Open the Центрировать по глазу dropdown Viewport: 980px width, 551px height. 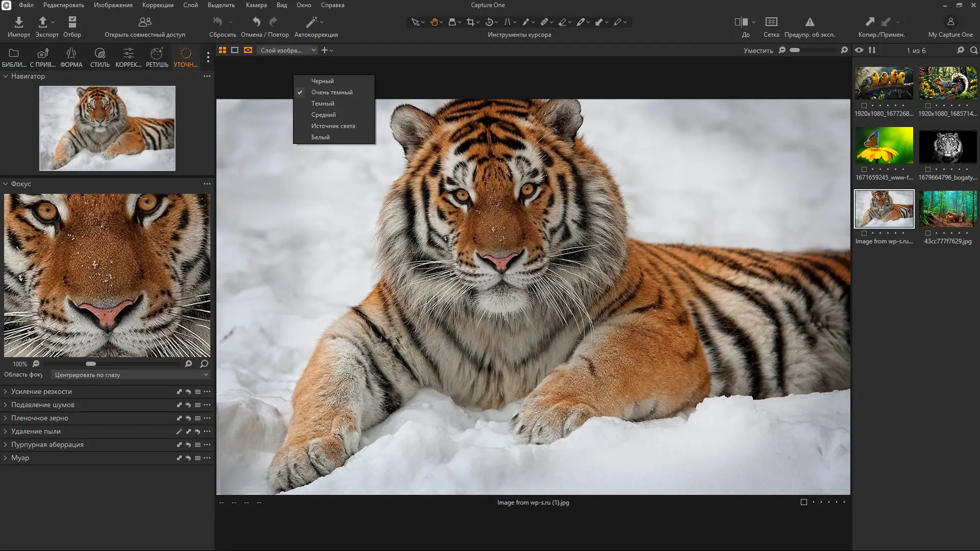[131, 374]
